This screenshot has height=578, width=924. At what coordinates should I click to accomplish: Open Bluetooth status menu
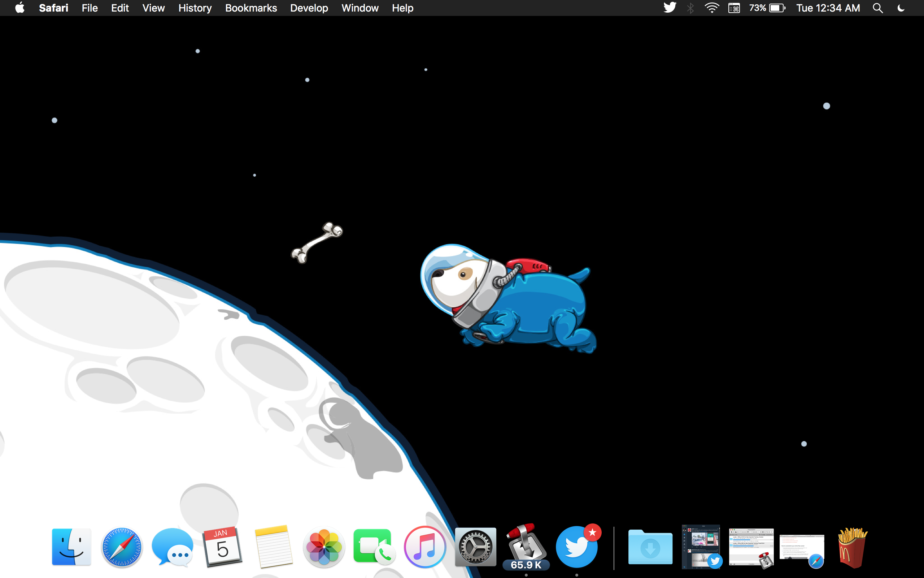[x=690, y=8]
